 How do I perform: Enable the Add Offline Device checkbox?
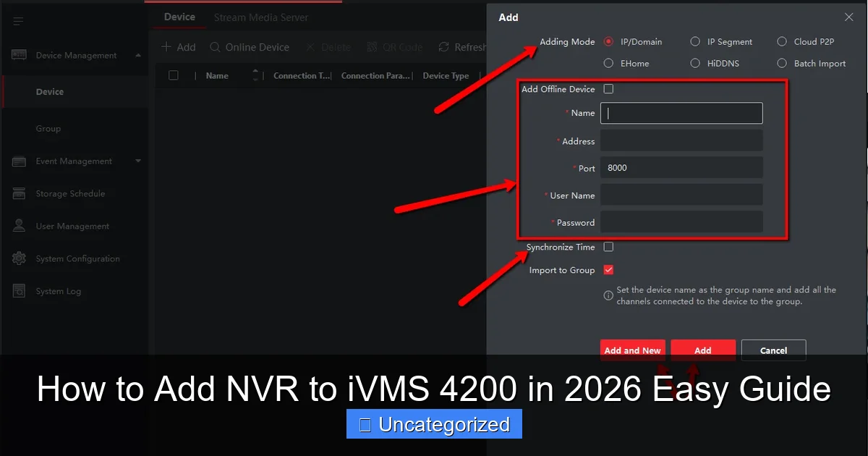click(x=608, y=89)
